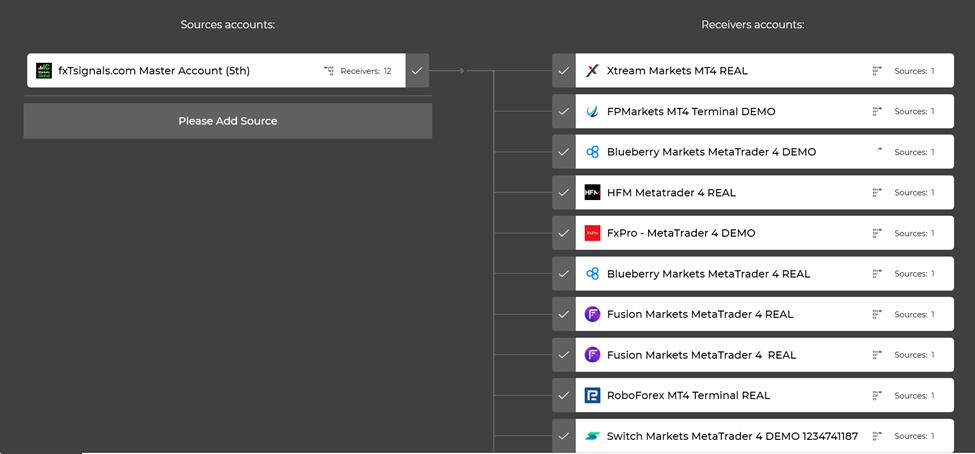Click the sources icon on Fusion Markets row

(877, 314)
